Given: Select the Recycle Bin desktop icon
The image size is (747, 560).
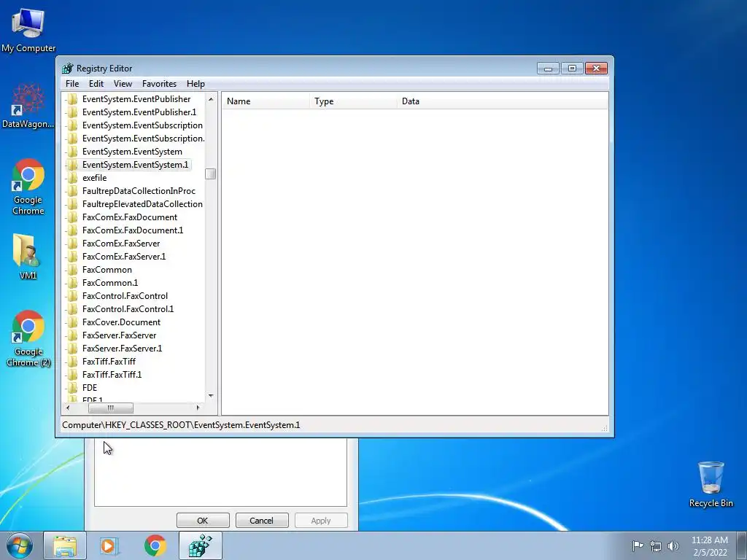Looking at the screenshot, I should pyautogui.click(x=711, y=484).
